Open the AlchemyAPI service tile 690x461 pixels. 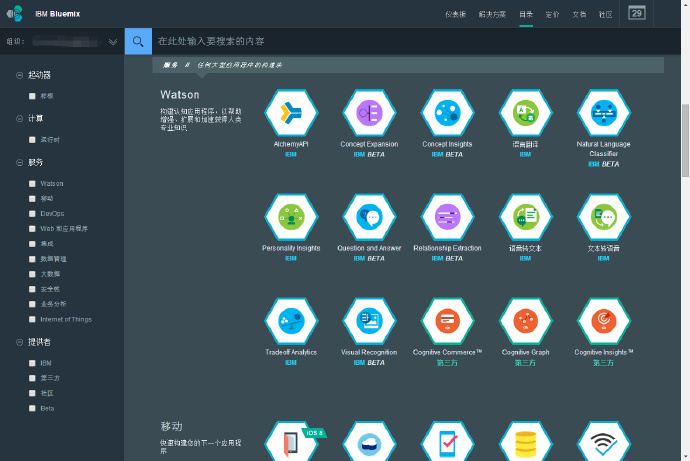[x=291, y=113]
